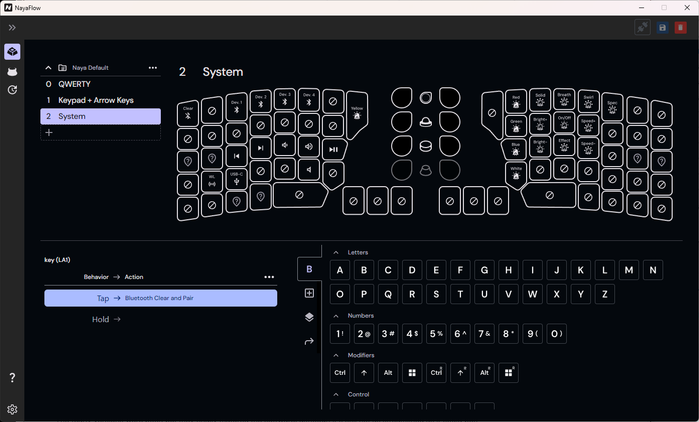Screen dimensions: 699x422
Task: Select the Green backlight color key
Action: [x=516, y=126]
